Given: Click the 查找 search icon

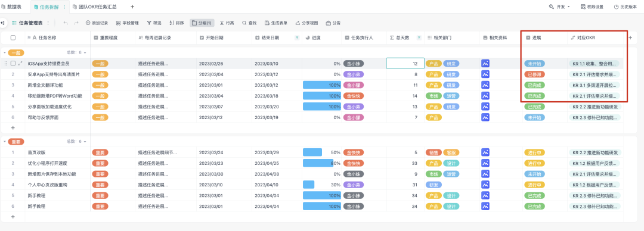Looking at the screenshot, I should (x=244, y=23).
